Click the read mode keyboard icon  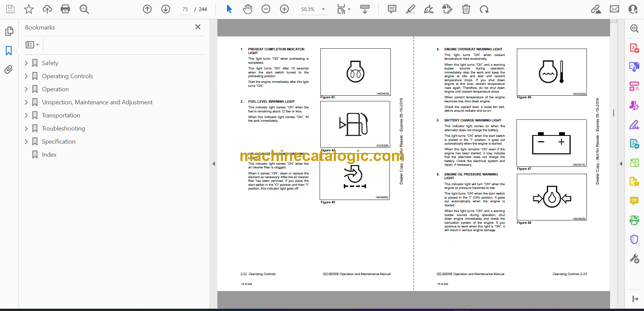(365, 9)
